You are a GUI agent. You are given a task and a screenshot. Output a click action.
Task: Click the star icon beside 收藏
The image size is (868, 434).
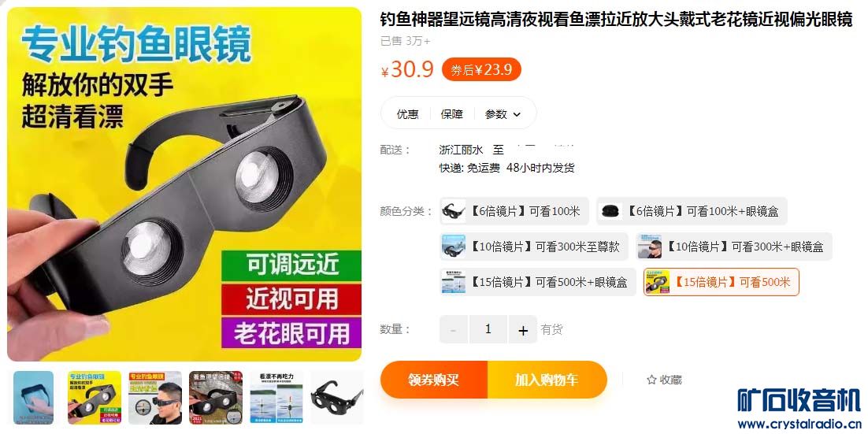[x=651, y=380]
